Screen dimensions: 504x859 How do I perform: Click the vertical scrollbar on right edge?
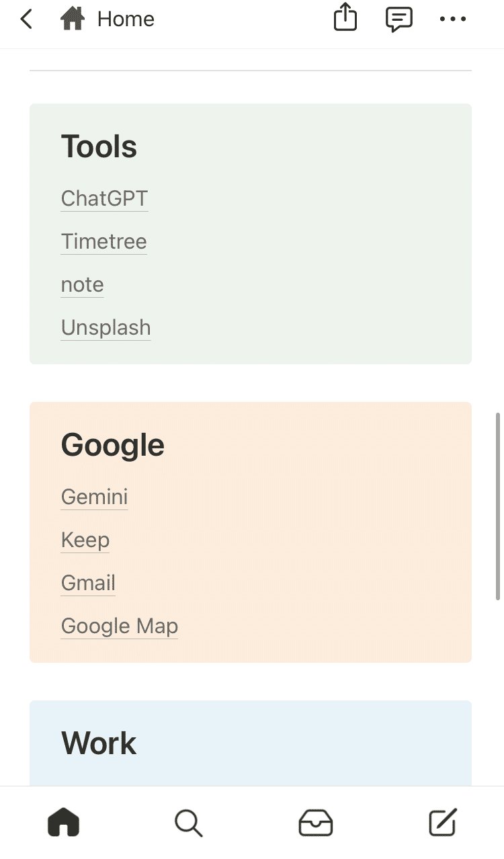[498, 505]
